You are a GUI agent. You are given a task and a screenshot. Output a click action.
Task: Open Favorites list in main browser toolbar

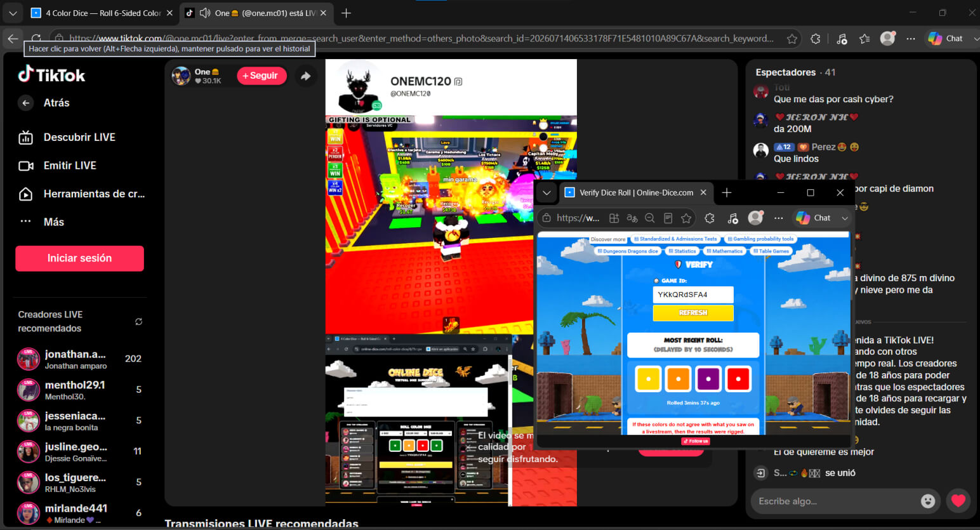coord(864,39)
